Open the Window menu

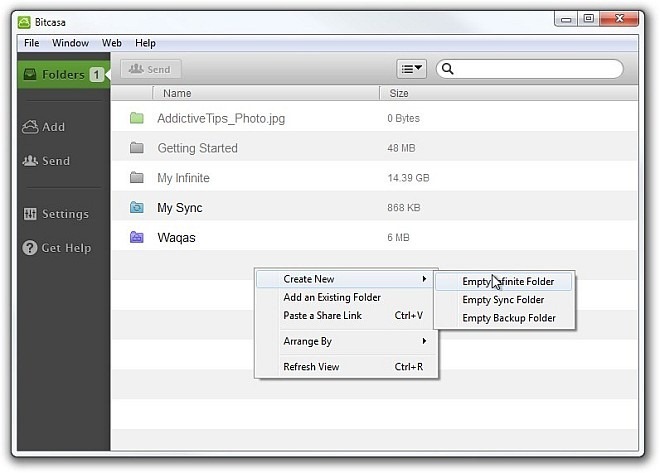(x=70, y=43)
